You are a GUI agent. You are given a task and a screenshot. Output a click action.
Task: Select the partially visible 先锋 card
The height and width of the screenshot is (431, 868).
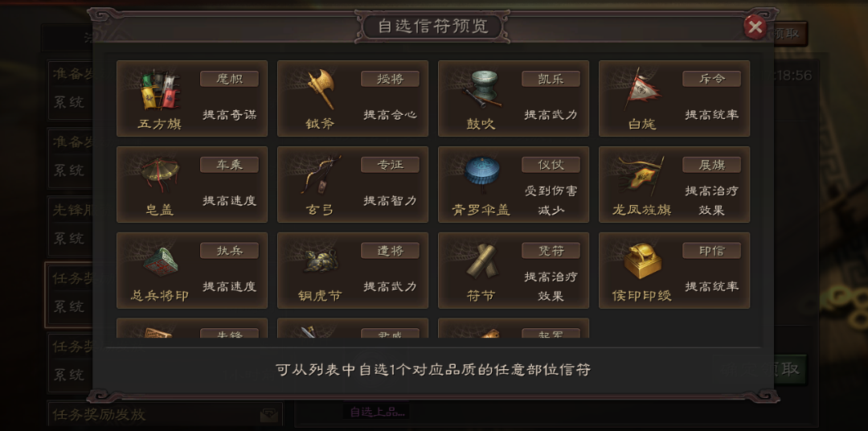click(x=192, y=328)
